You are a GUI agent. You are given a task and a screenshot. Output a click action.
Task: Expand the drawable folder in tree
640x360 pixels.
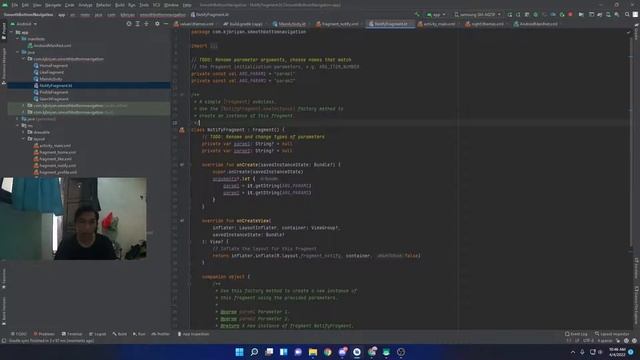click(24, 132)
